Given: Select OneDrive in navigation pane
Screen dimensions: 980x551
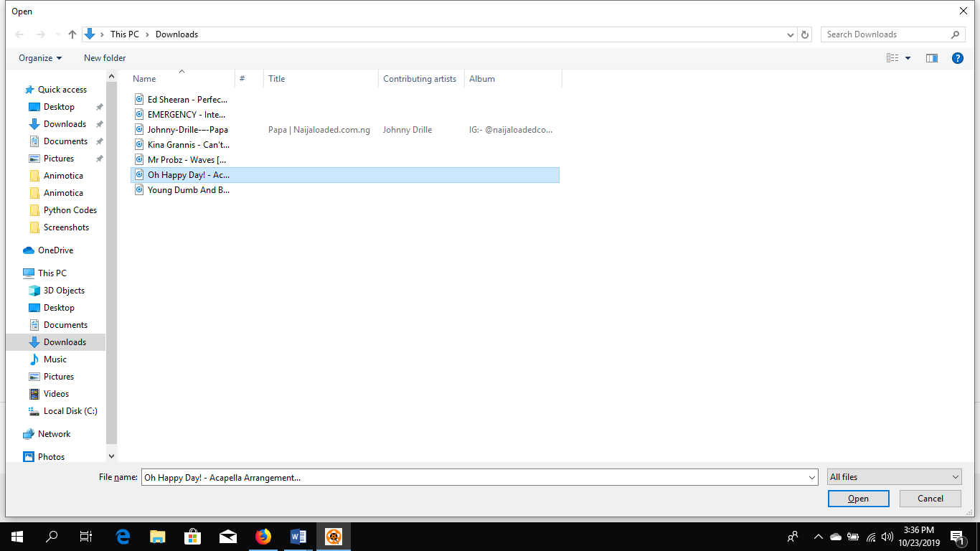Looking at the screenshot, I should coord(55,250).
